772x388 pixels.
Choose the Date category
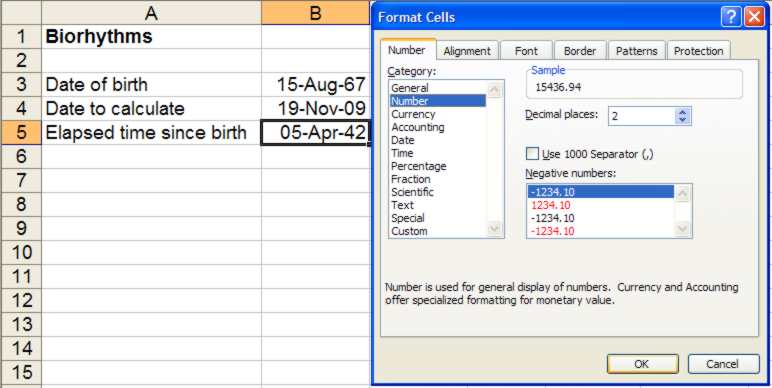point(402,140)
